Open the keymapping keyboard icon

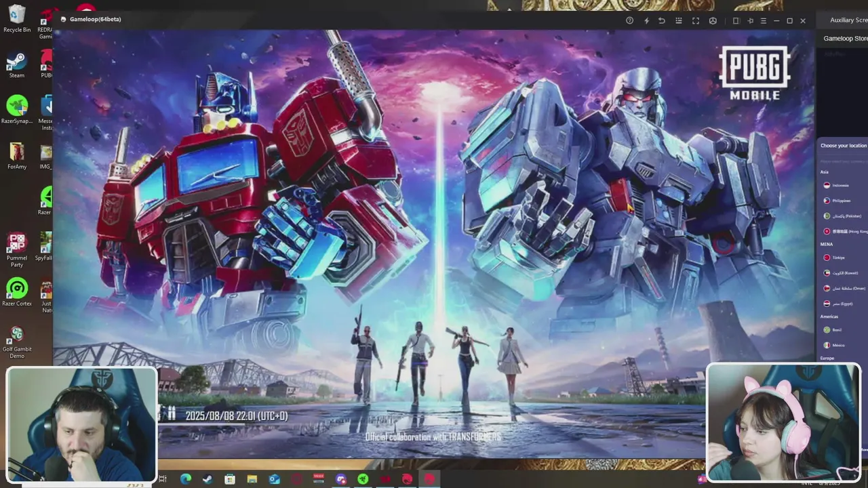click(x=678, y=21)
